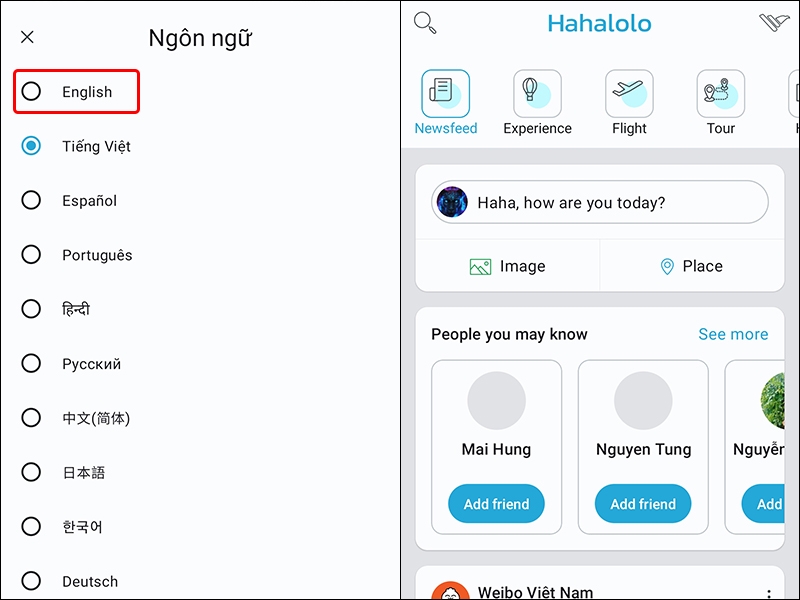Image resolution: width=800 pixels, height=600 pixels.
Task: Open Mai Hung name text
Action: (x=496, y=449)
